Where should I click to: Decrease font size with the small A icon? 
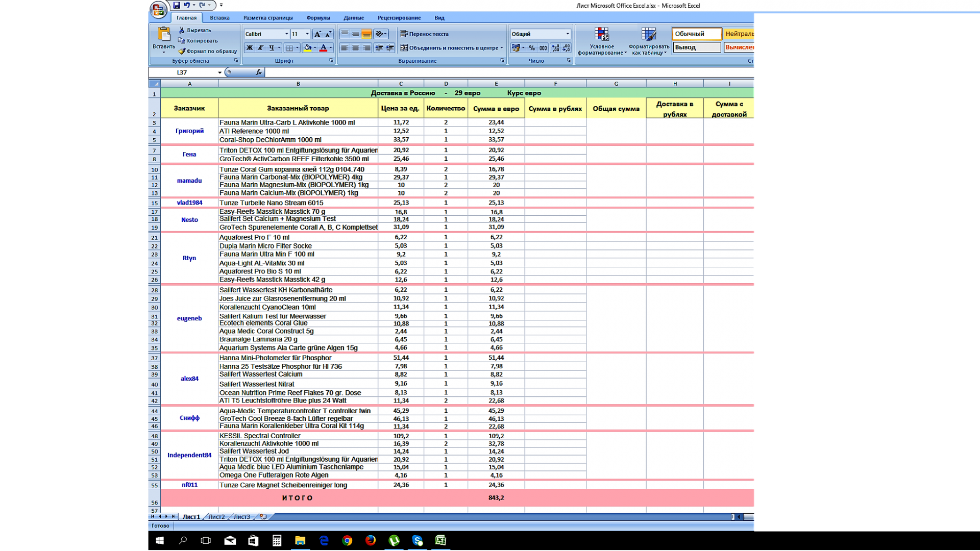[x=328, y=34]
